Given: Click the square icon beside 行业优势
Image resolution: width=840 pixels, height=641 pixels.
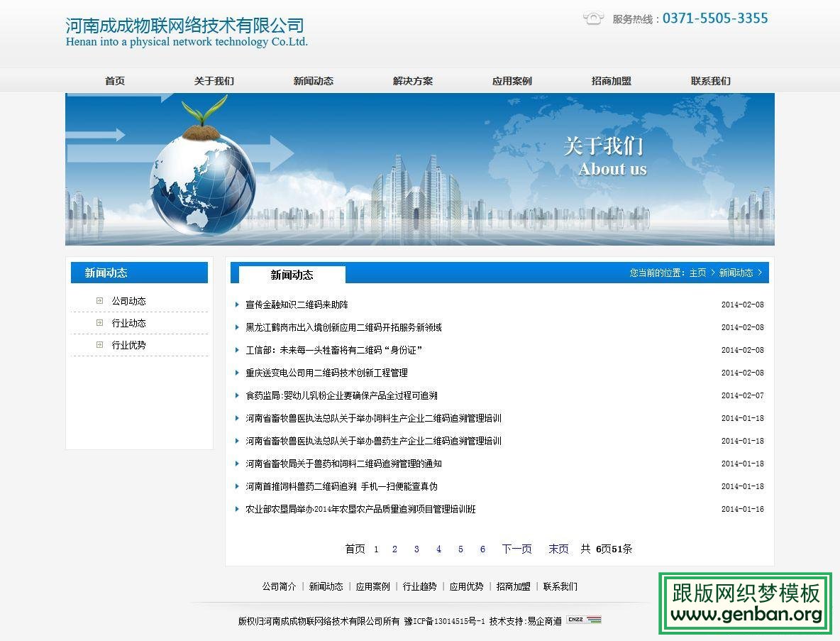Looking at the screenshot, I should coord(99,345).
